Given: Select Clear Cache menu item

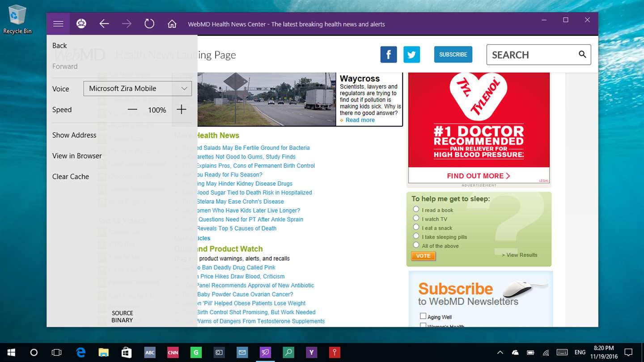Looking at the screenshot, I should [x=71, y=177].
